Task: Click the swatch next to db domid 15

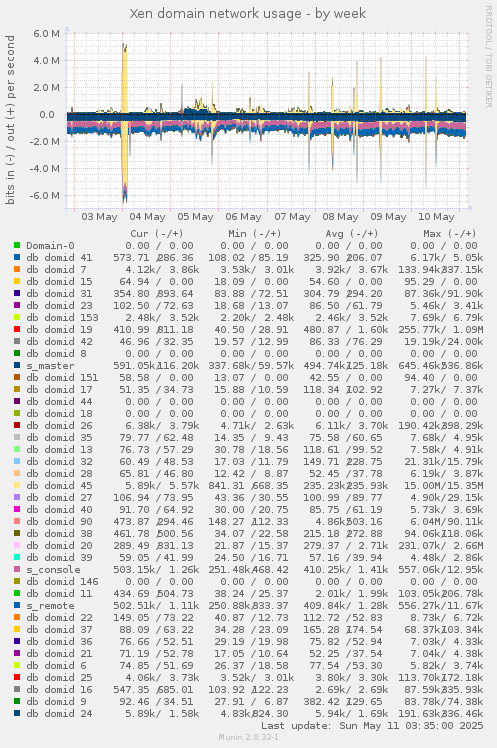Action: click(x=17, y=281)
